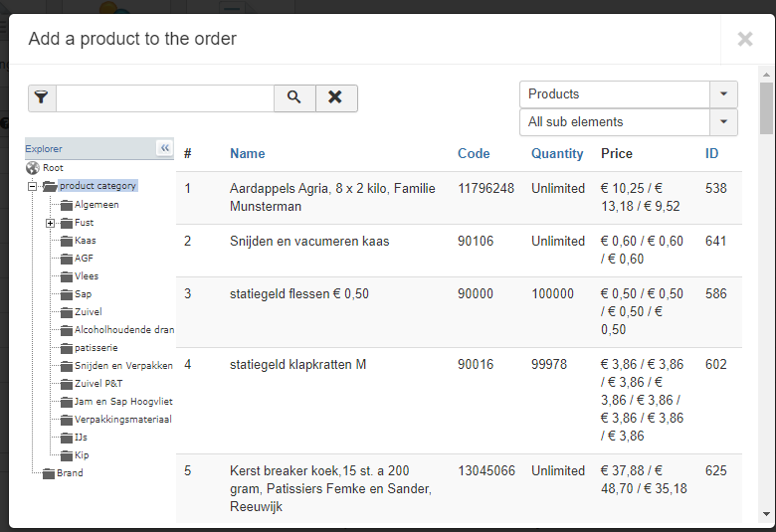Open the Products dropdown
Viewport: 776px width, 532px height.
(x=723, y=94)
